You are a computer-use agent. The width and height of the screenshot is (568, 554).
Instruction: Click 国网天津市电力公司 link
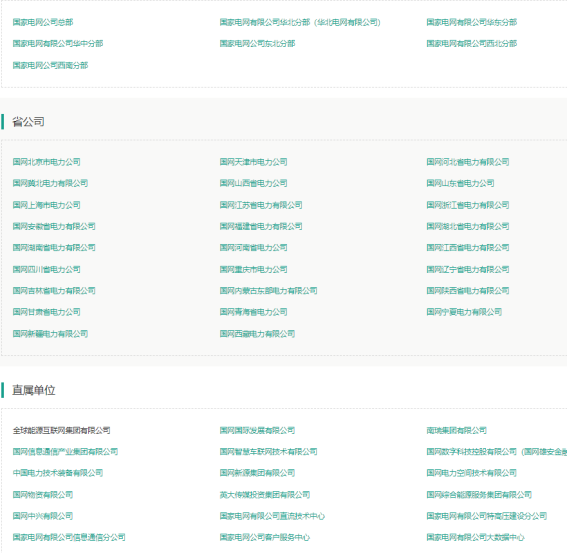click(254, 162)
